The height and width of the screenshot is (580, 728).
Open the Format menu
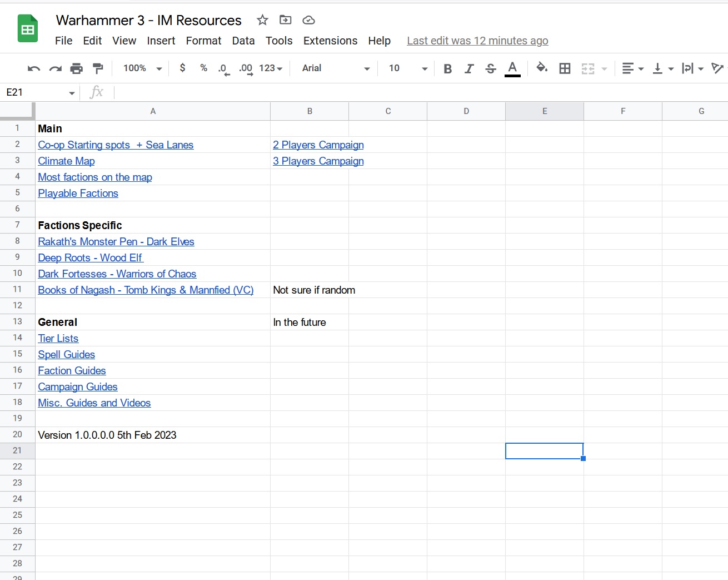203,41
